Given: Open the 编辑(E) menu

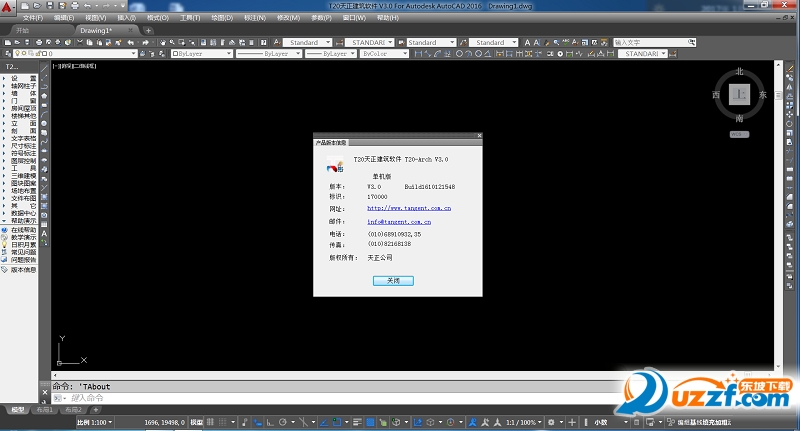Looking at the screenshot, I should click(64, 18).
